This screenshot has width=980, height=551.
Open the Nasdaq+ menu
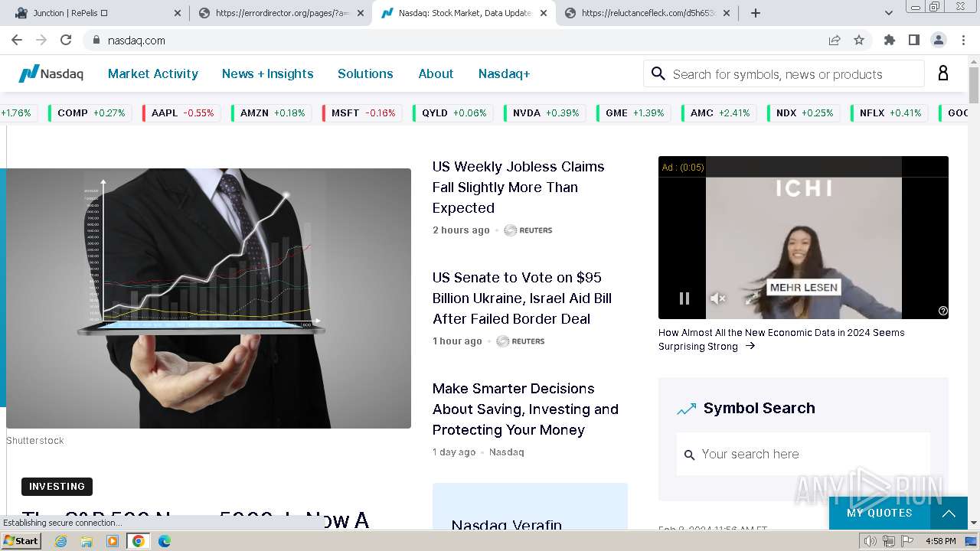tap(504, 73)
